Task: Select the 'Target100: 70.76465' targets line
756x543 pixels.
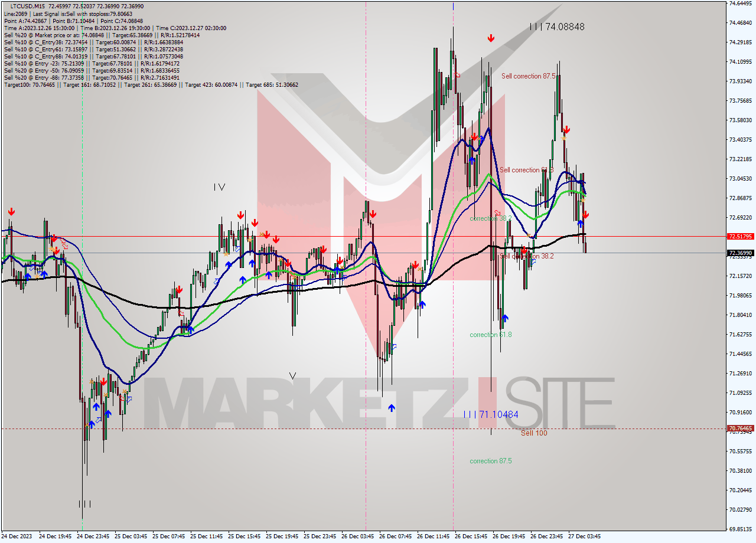Action: coord(151,84)
